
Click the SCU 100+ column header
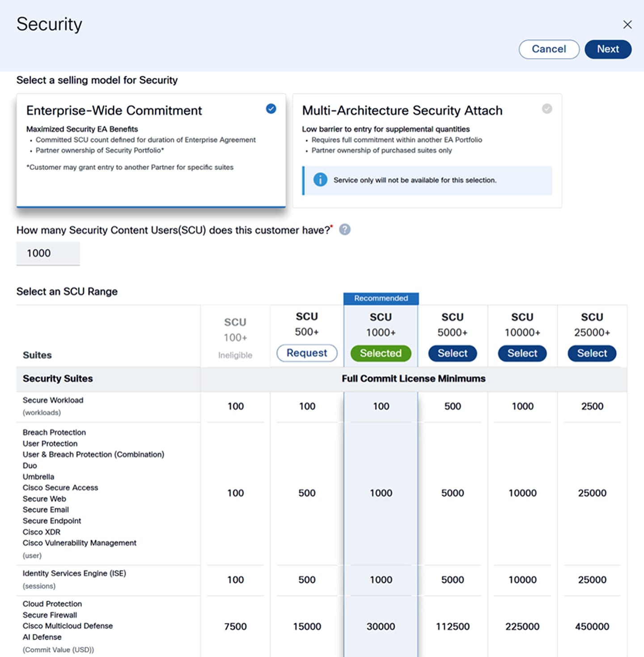(235, 330)
